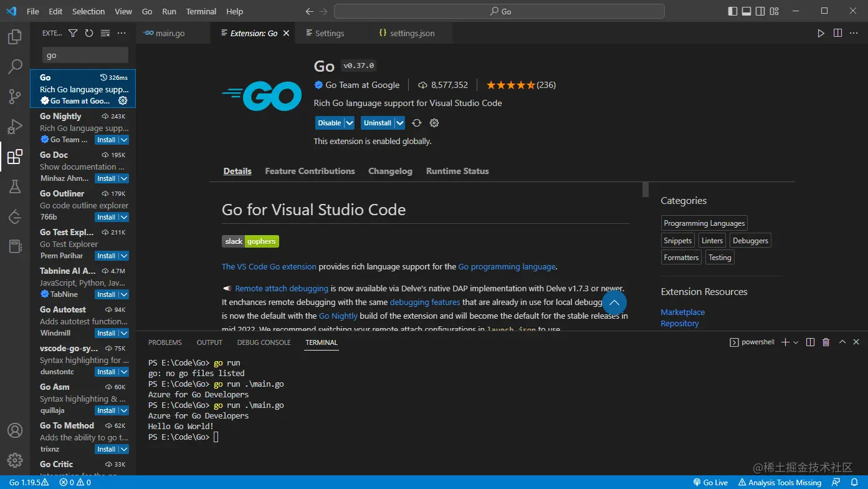Click the sync icon next to Uninstall

[417, 123]
